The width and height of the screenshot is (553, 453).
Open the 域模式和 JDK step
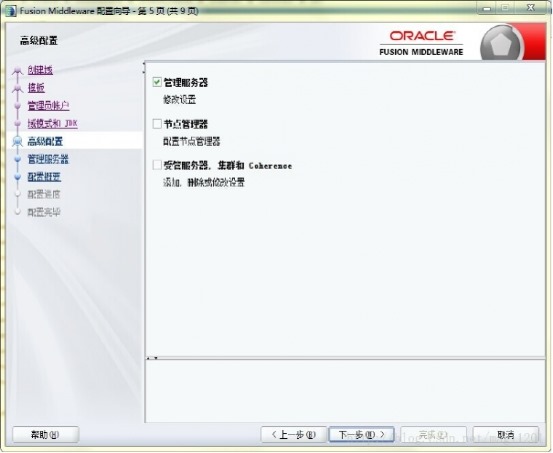coord(53,123)
